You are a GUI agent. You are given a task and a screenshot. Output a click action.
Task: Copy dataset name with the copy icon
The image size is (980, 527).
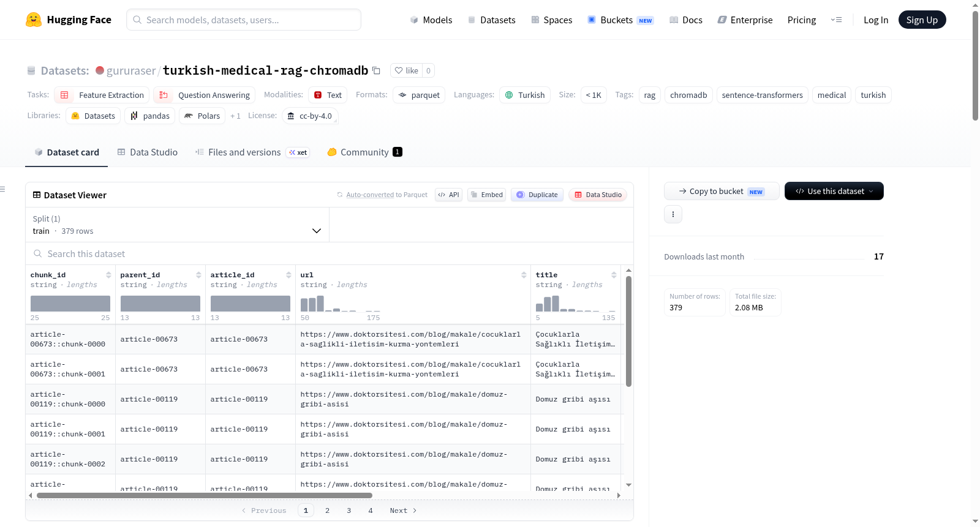click(376, 70)
